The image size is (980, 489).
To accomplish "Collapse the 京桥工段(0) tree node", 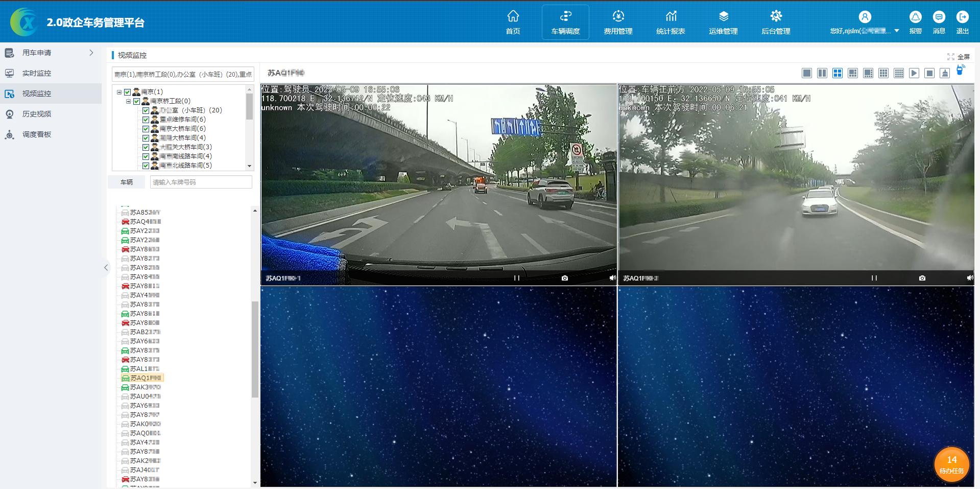I will click(129, 101).
